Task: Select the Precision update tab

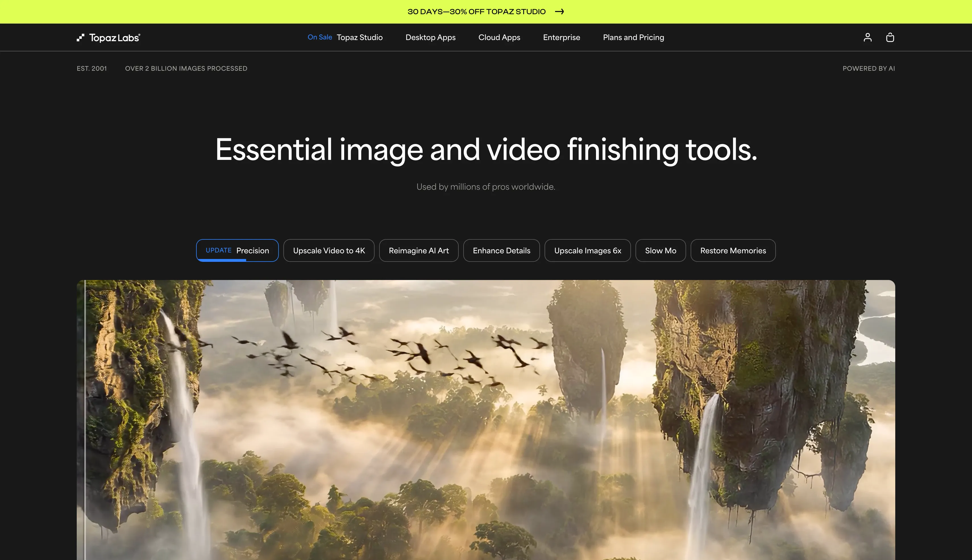Action: (237, 250)
